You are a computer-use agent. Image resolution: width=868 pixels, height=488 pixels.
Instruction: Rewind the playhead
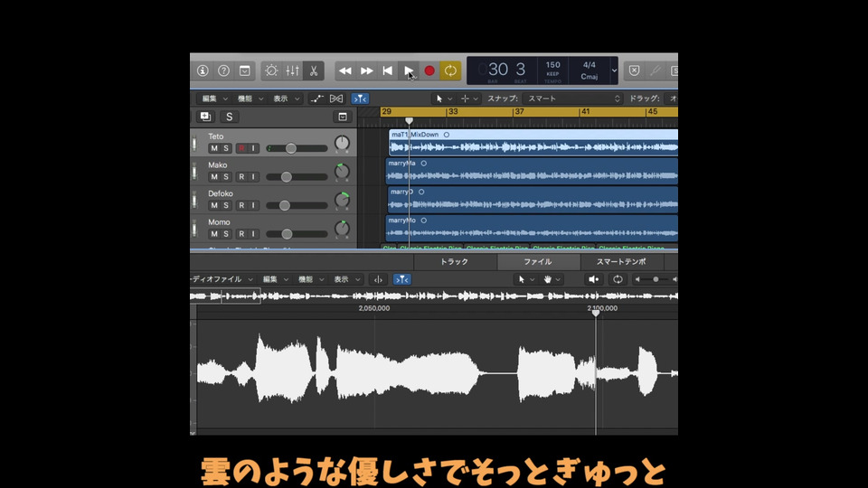(344, 70)
